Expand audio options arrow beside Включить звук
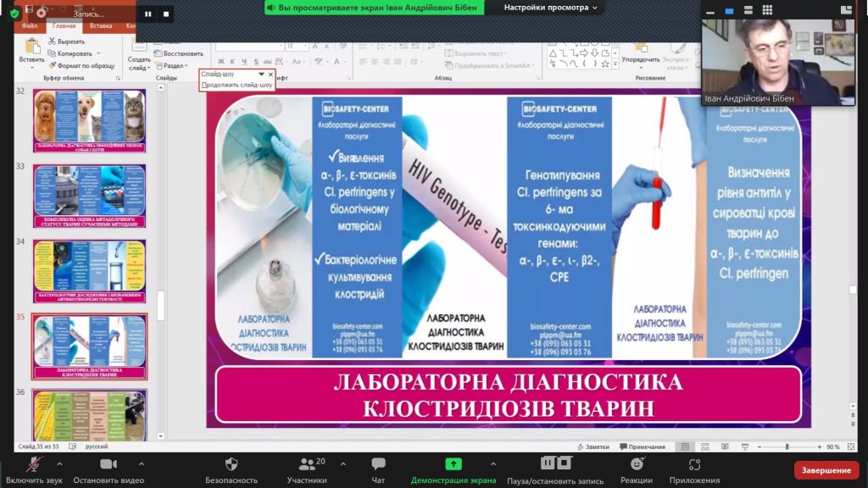 coord(59,464)
